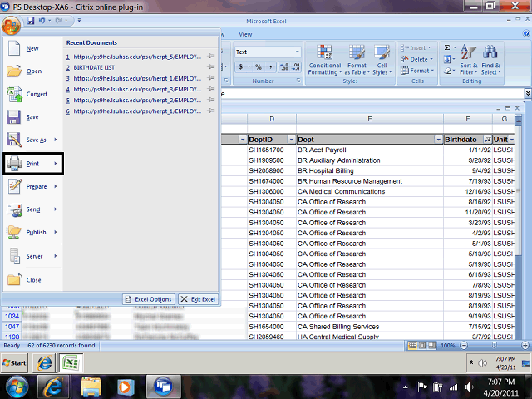
Task: Open the Text number format dropdown
Action: (x=297, y=52)
